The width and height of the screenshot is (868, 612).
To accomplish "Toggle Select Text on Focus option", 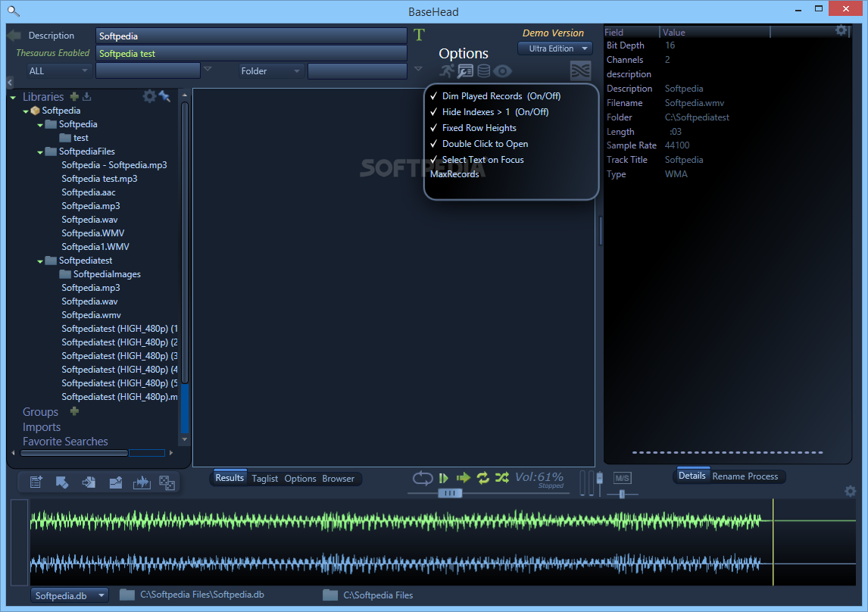I will (x=476, y=160).
